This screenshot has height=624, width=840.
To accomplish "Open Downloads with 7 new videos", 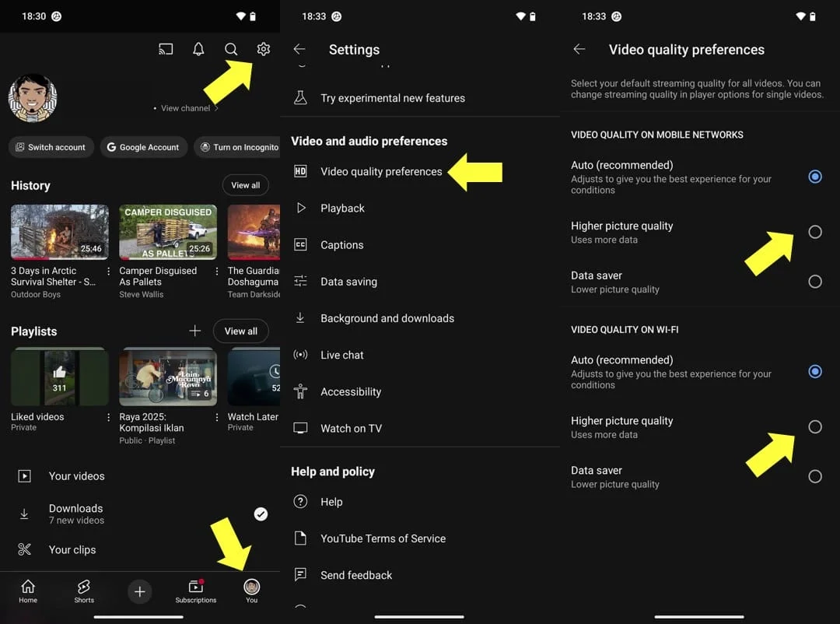I will click(x=140, y=514).
